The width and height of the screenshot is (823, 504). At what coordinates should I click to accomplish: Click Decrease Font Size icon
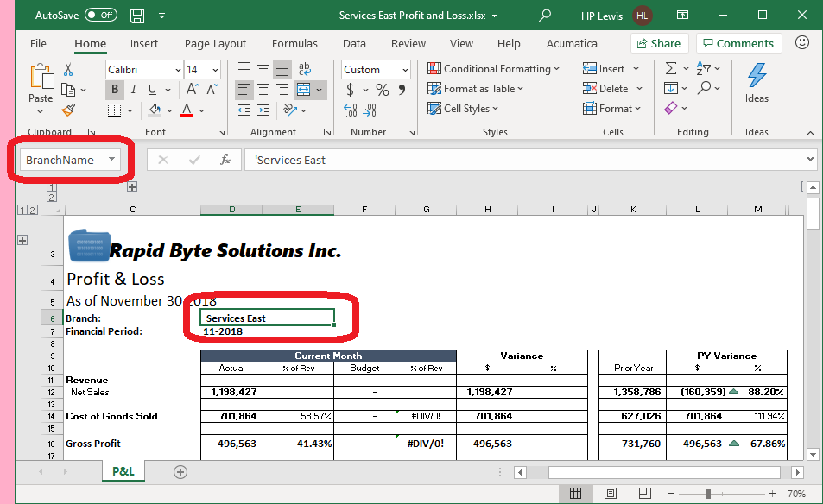tap(212, 89)
